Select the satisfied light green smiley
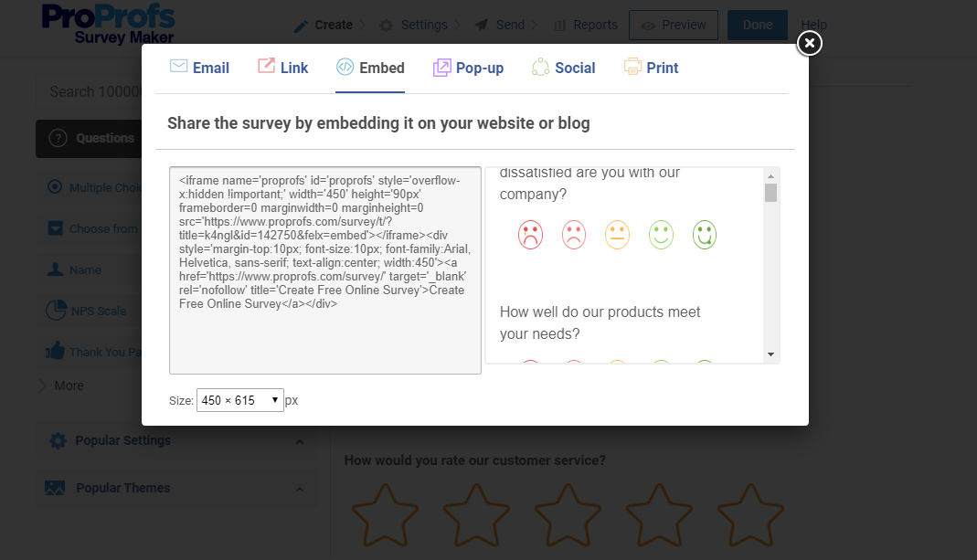The image size is (977, 560). tap(661, 235)
